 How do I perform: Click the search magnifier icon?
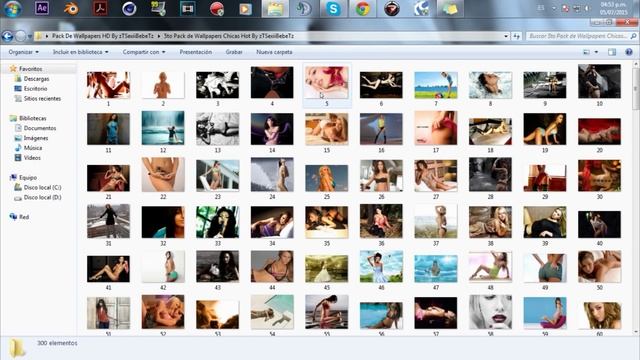tap(633, 36)
